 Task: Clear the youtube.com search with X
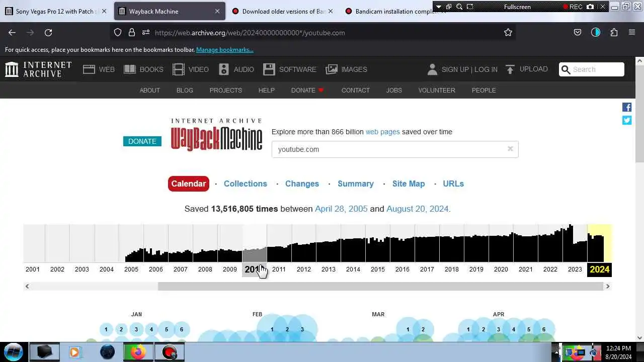click(510, 149)
